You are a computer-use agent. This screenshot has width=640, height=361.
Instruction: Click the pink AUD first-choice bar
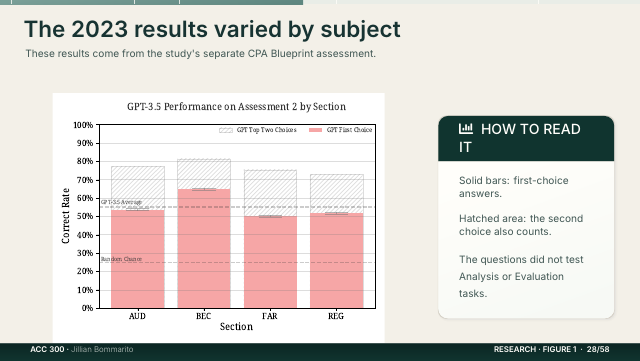[138, 259]
